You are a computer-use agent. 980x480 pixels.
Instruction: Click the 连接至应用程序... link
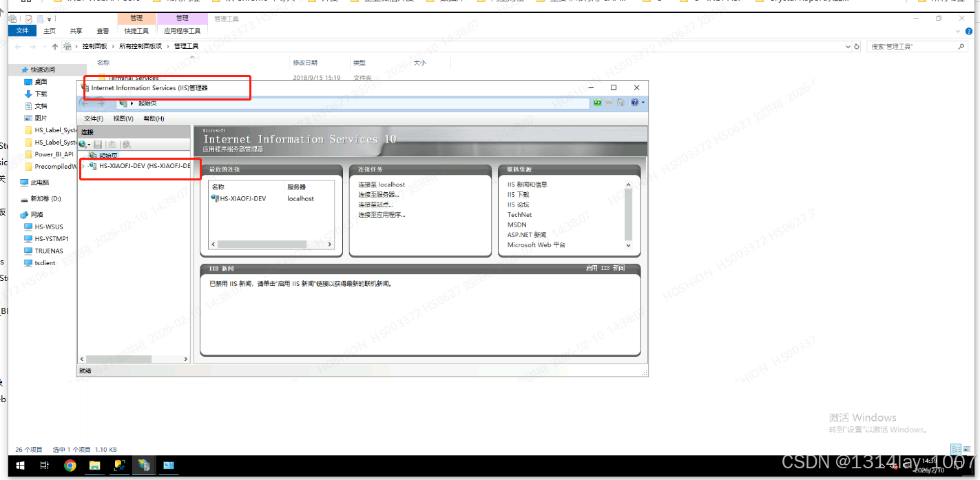point(382,215)
